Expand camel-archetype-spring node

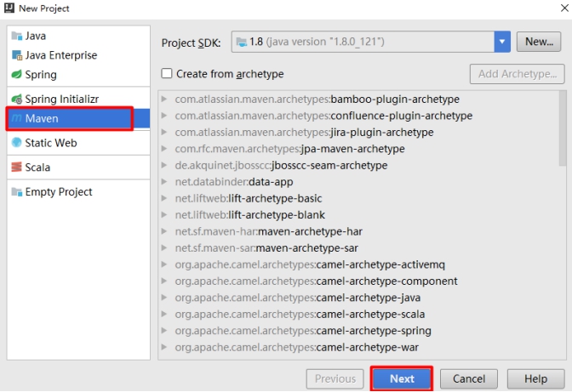click(164, 331)
